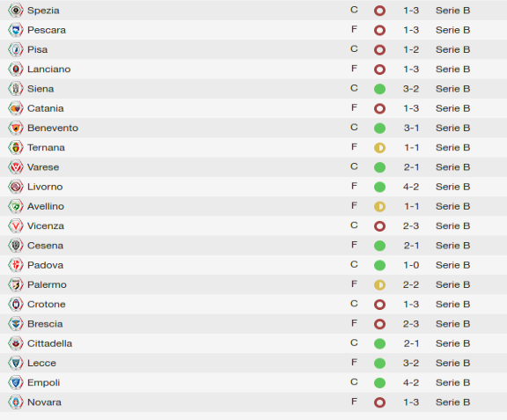This screenshot has height=420, width=507.
Task: Open the Catania team link
Action: pyautogui.click(x=45, y=108)
